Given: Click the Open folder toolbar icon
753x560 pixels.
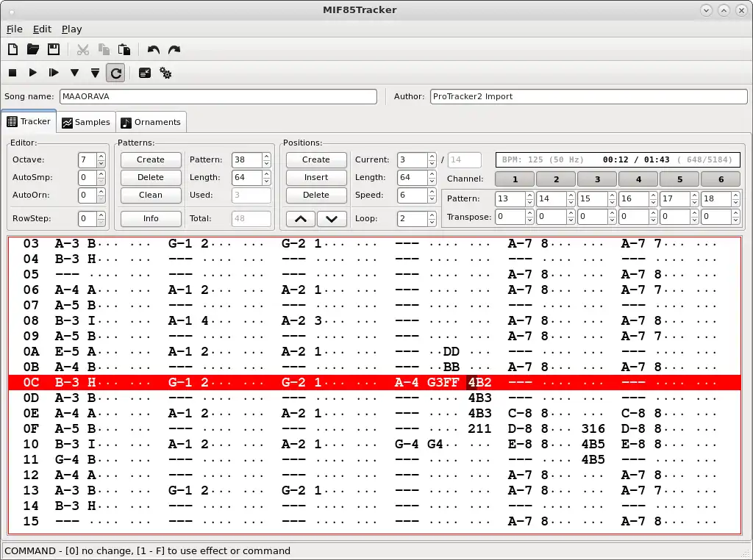Looking at the screenshot, I should pos(33,50).
